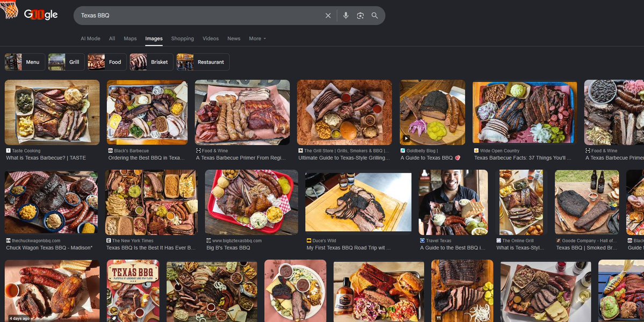Image resolution: width=644 pixels, height=322 pixels.
Task: Open 'Texas BBQ Is the Best It Has Ever B...' link
Action: tap(151, 248)
